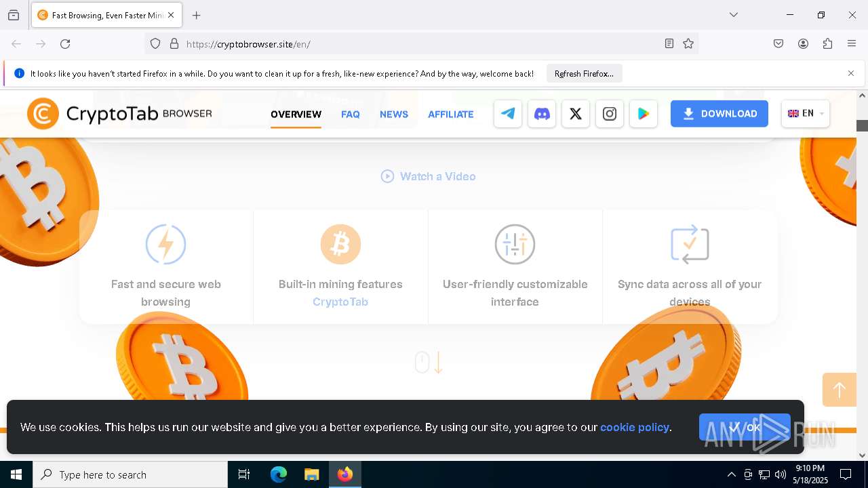This screenshot has width=868, height=488.
Task: Click the 'User-friendly customizable interface' text
Action: (x=515, y=293)
